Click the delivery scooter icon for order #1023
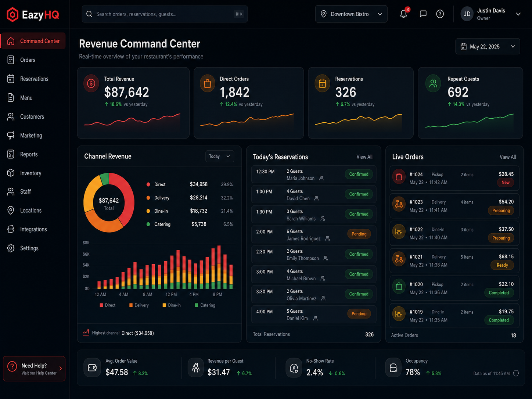 [x=399, y=204]
